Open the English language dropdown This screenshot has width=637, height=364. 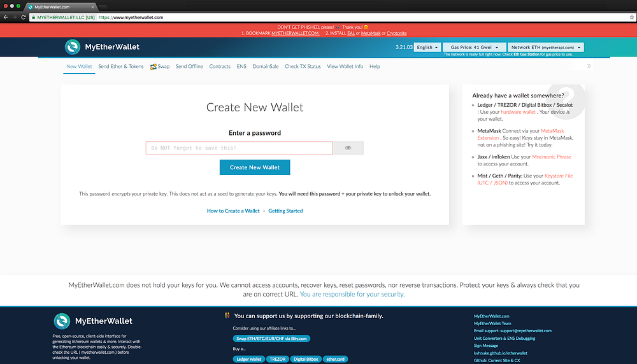[427, 47]
